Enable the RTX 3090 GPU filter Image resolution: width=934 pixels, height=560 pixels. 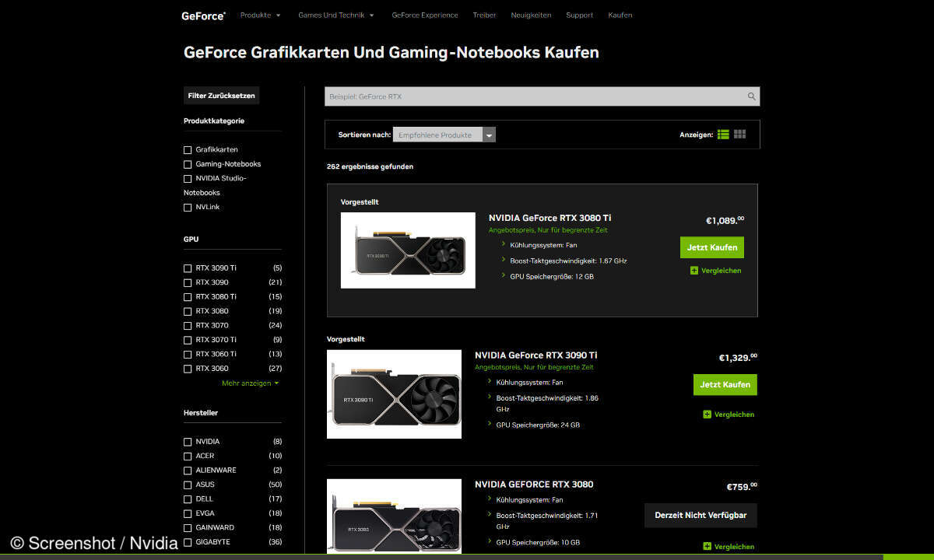[188, 282]
